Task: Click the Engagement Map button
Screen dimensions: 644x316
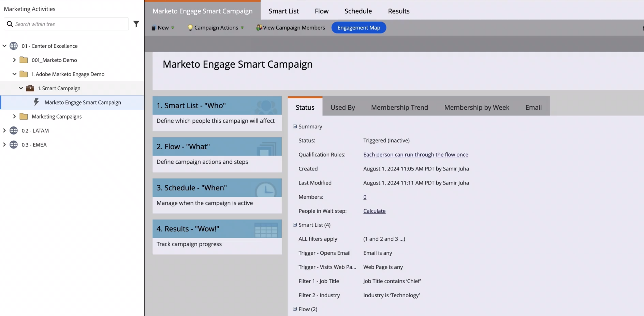Action: point(359,28)
